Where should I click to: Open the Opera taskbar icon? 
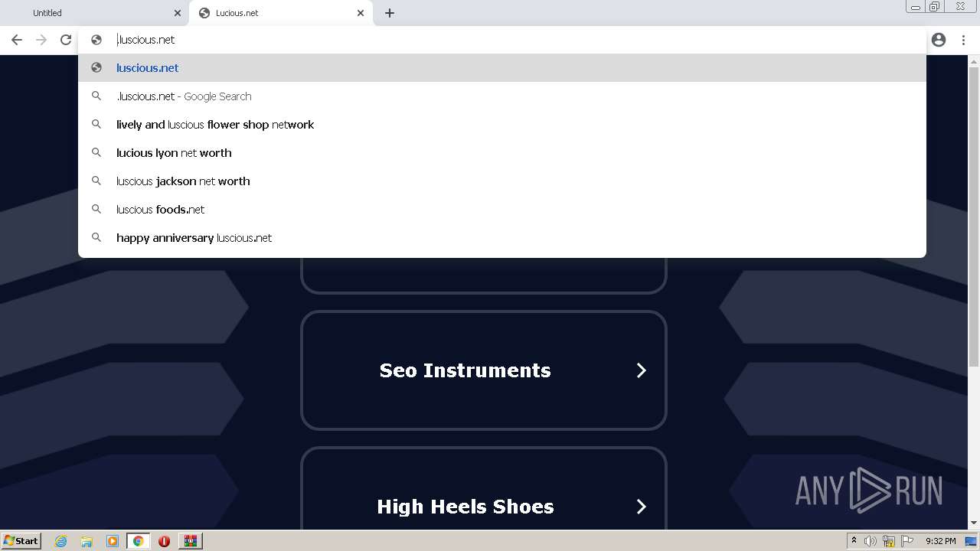[x=164, y=541]
